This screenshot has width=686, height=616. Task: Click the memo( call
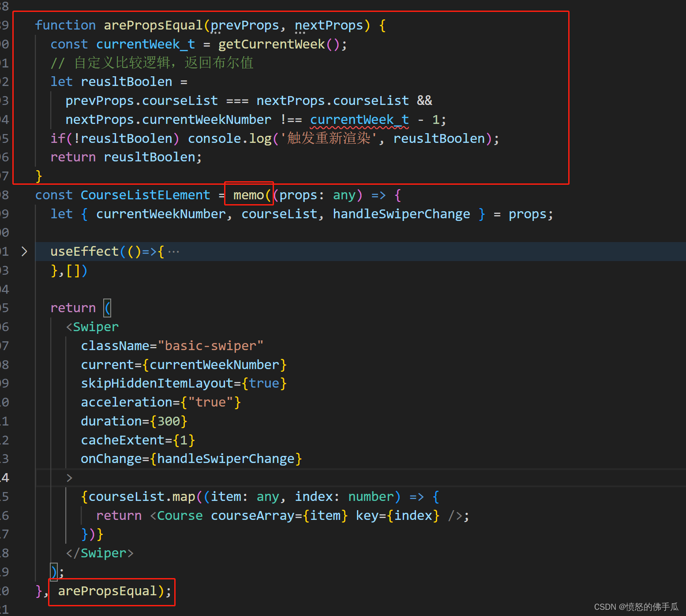point(252,195)
